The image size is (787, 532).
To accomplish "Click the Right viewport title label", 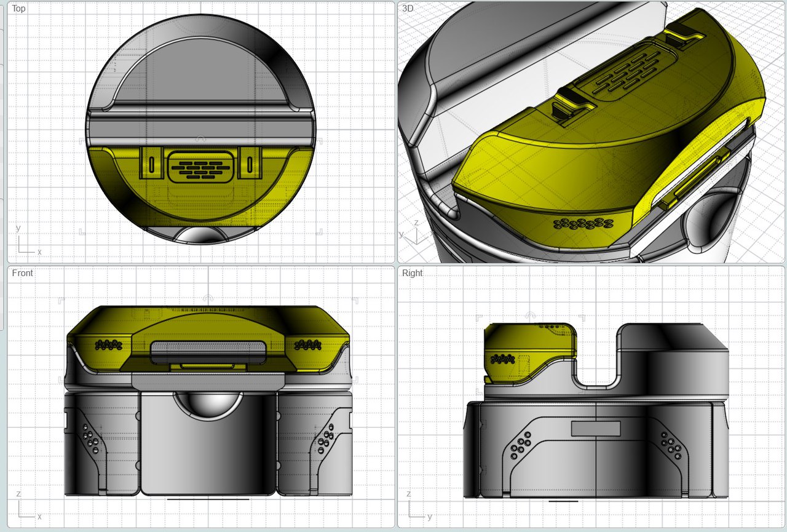I will 412,273.
